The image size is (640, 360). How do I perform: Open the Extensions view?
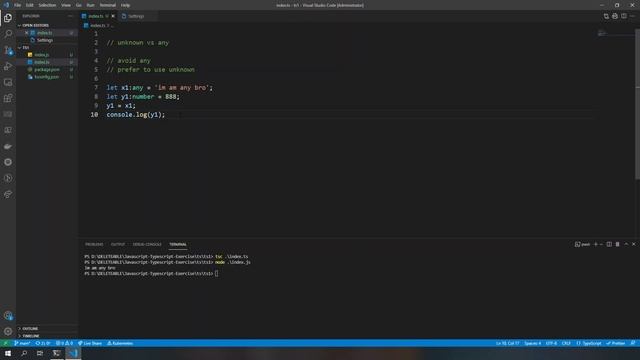(8, 98)
